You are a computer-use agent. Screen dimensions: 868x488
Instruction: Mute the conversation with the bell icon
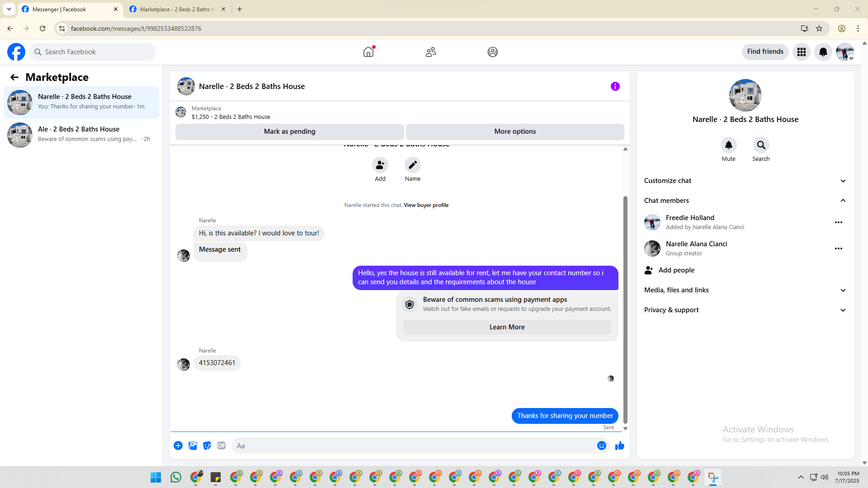729,145
